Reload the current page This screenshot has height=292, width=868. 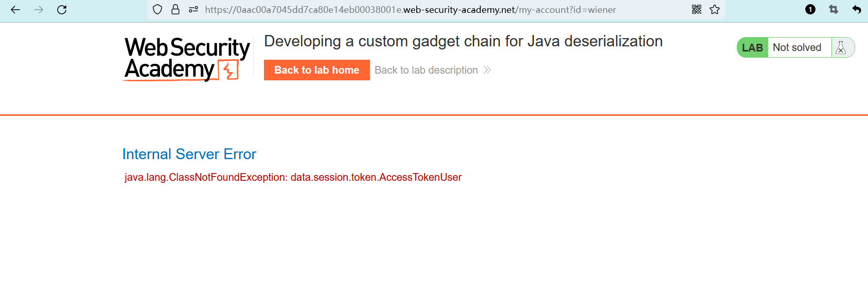62,10
